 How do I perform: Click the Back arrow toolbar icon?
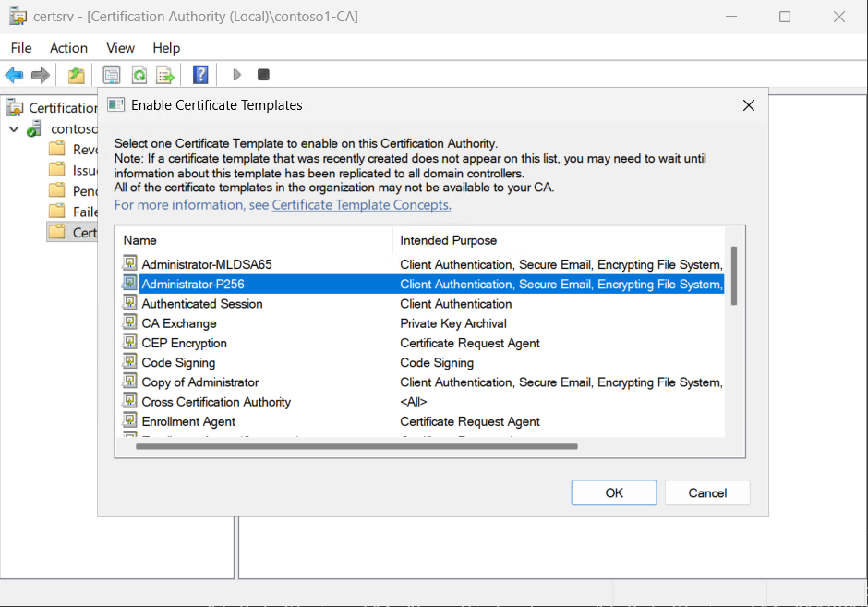click(x=15, y=75)
